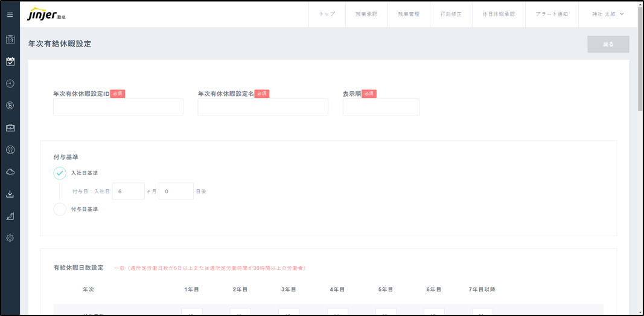Open the トップ menu item
Viewport: 644px width, 316px height.
[327, 14]
